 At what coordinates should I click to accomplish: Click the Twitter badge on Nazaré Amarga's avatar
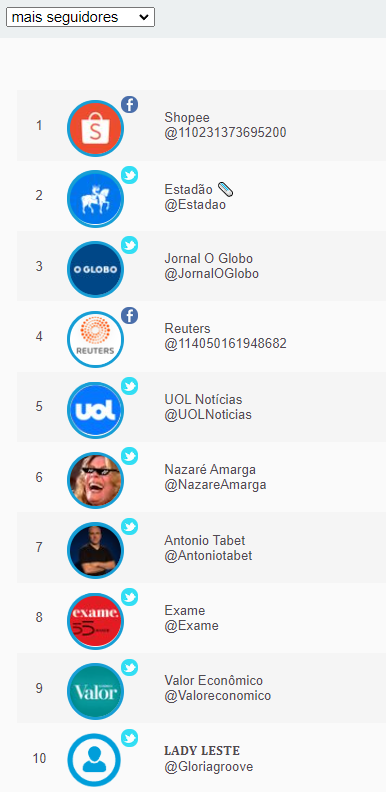coord(130,457)
